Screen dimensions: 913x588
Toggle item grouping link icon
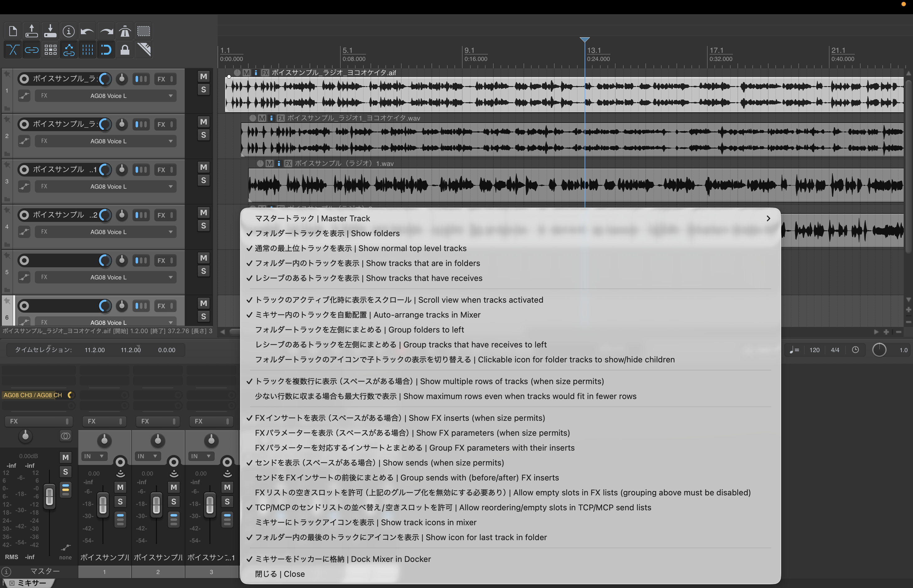pos(31,50)
